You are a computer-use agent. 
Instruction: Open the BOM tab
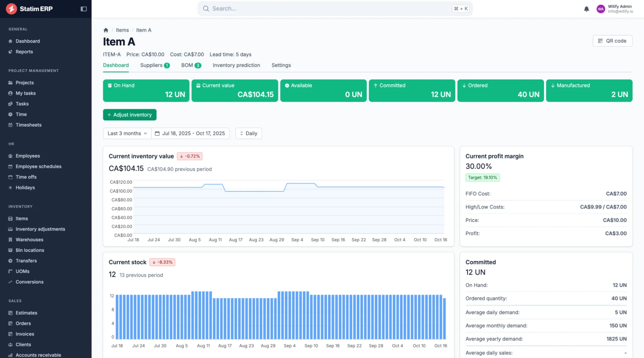click(x=191, y=65)
